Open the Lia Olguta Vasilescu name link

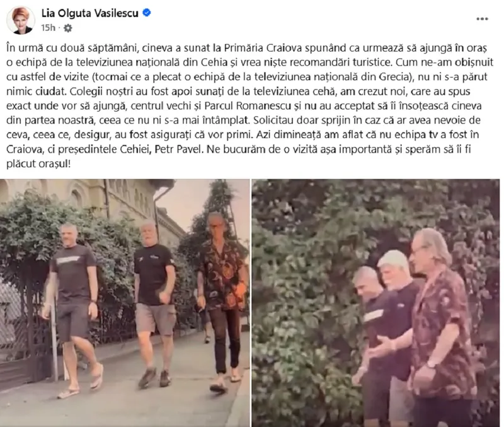89,13
